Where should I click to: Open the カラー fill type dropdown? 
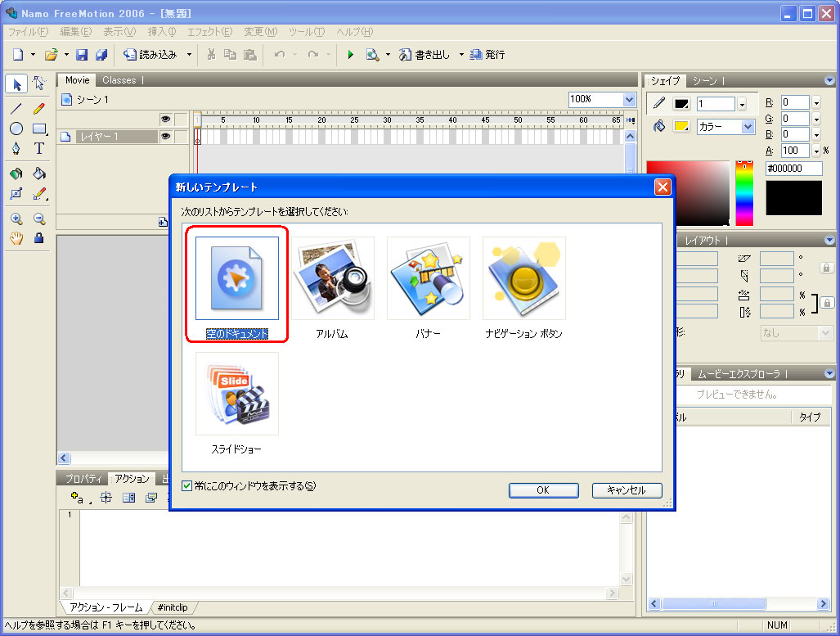(x=748, y=127)
